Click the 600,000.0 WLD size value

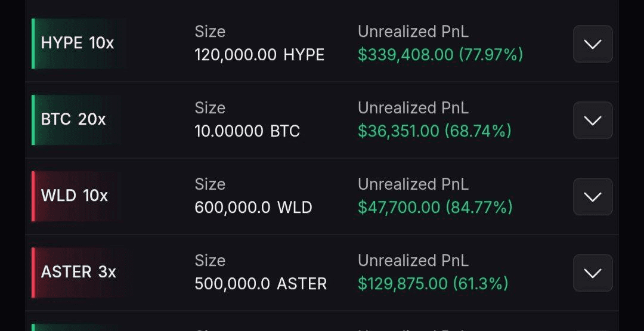[253, 208]
